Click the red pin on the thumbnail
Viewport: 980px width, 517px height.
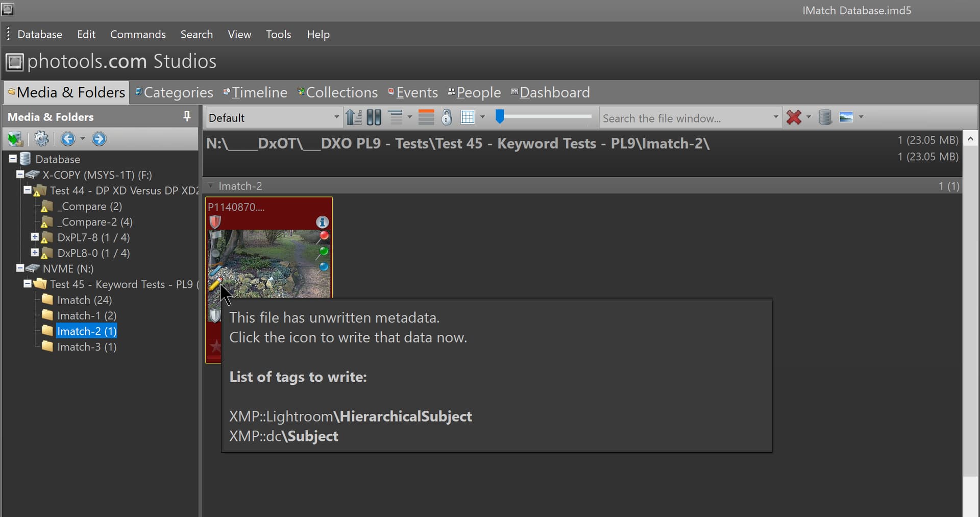tap(324, 236)
